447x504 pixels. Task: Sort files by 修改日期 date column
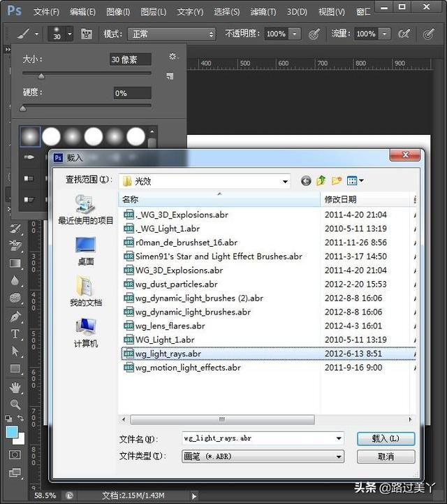pos(365,199)
